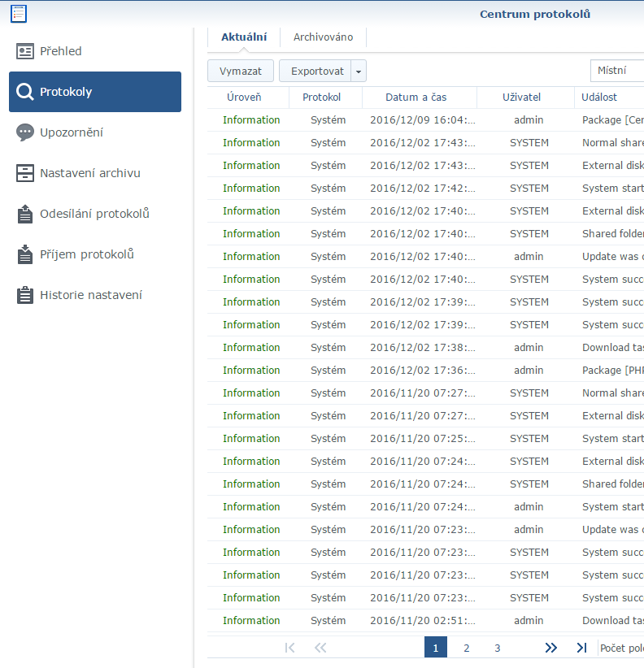Click the Protokoly magnifier icon
Image resolution: width=644 pixels, height=668 pixels.
(25, 92)
